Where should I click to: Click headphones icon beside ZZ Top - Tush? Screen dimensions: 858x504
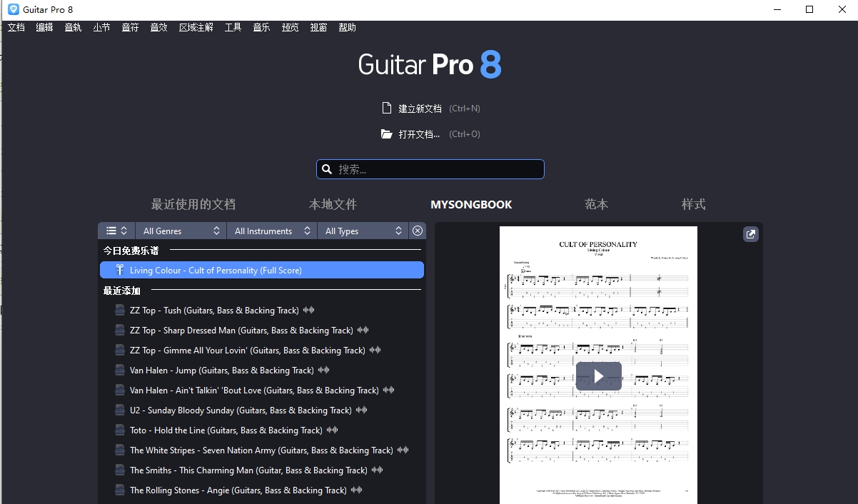pos(308,309)
